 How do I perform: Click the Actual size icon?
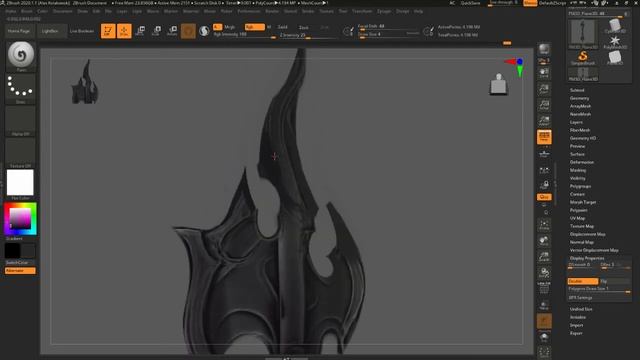(x=544, y=105)
